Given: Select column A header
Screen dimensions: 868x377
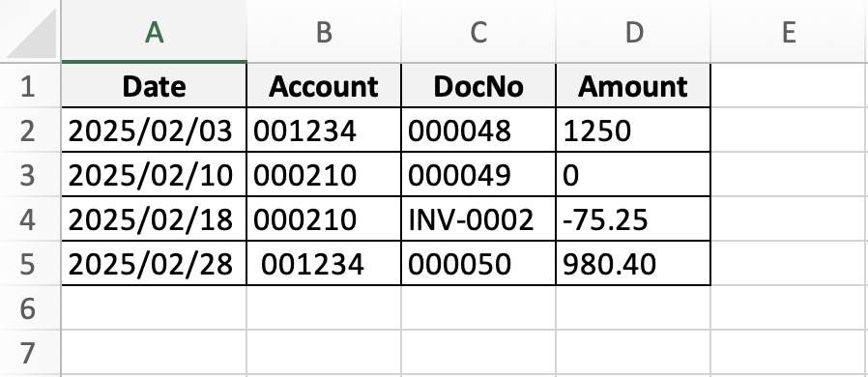Looking at the screenshot, I should (154, 32).
